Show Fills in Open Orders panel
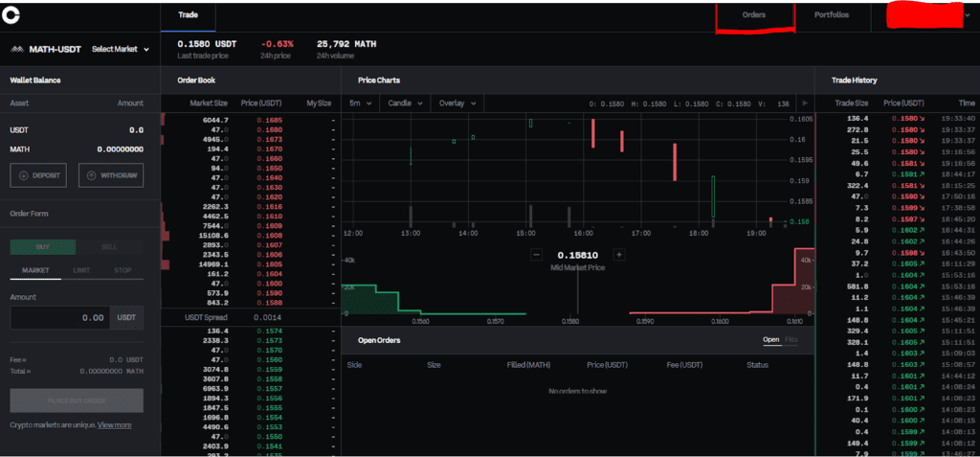The height and width of the screenshot is (457, 980). (791, 340)
